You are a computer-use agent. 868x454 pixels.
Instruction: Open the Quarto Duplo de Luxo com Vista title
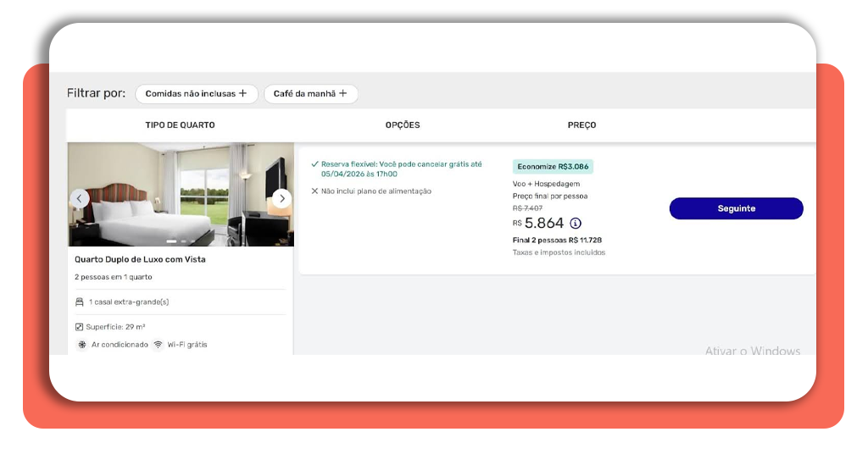[140, 259]
